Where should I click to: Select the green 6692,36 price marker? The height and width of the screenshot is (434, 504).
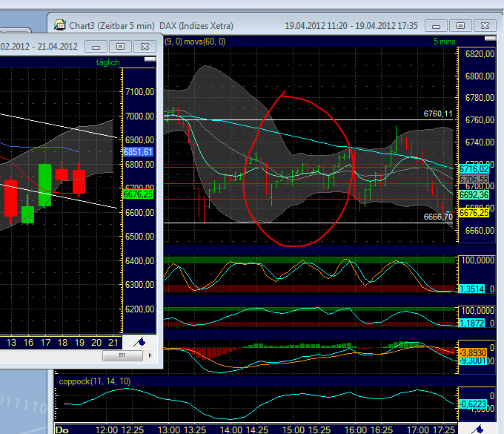coord(474,195)
